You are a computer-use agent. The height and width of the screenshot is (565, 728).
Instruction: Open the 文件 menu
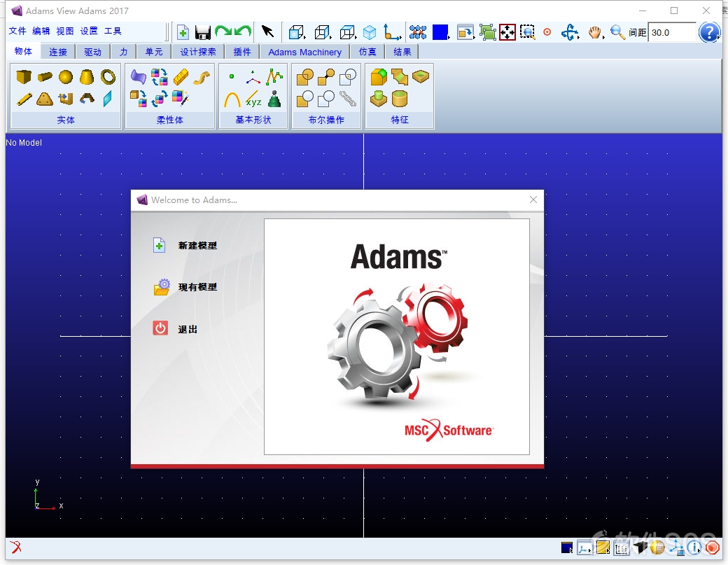tap(17, 31)
